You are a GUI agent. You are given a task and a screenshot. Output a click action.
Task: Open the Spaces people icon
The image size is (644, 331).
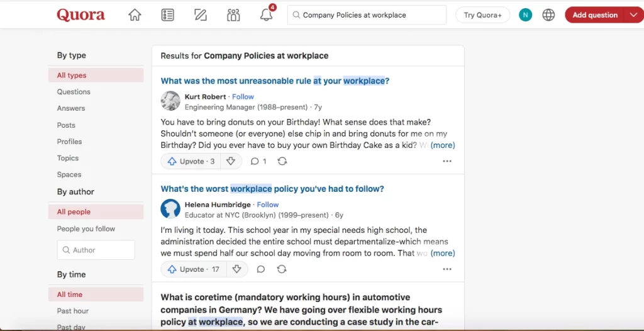point(233,15)
